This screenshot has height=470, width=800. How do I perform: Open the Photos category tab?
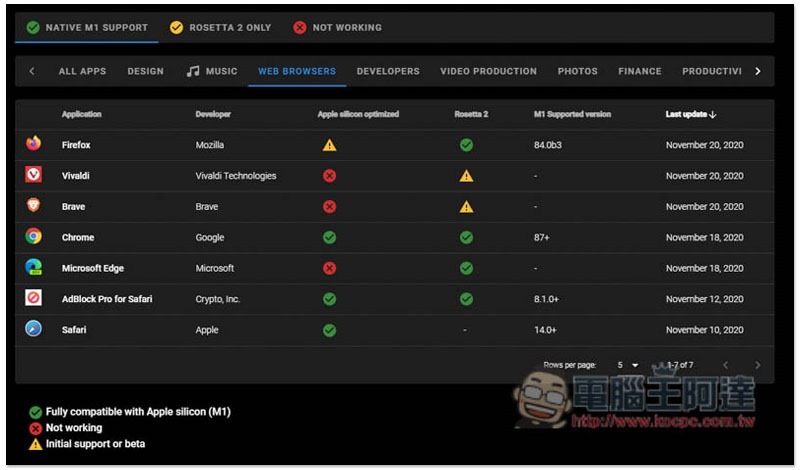[x=578, y=71]
